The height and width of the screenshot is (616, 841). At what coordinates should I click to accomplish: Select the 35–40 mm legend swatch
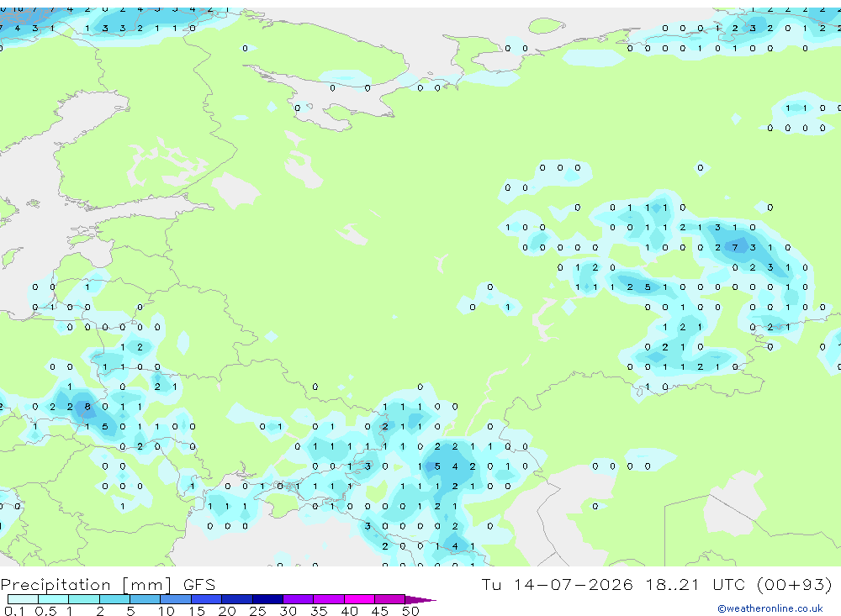329,599
